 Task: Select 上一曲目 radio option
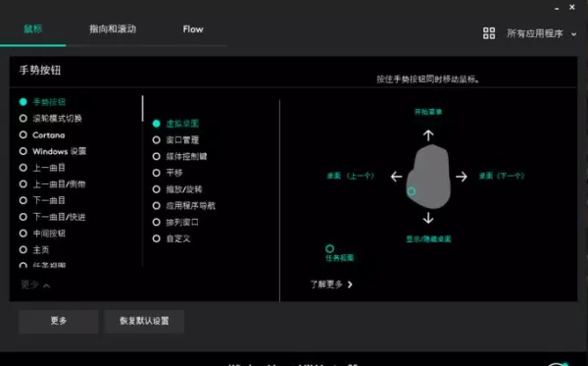42,168
